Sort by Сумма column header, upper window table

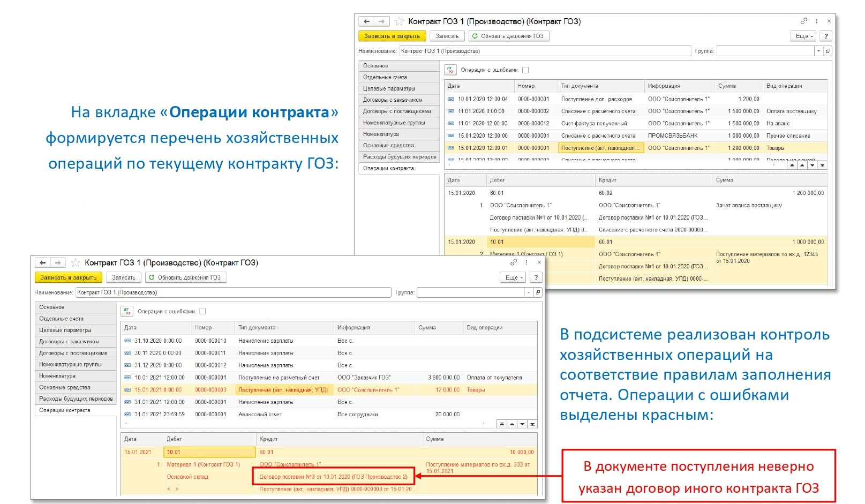pyautogui.click(x=738, y=86)
